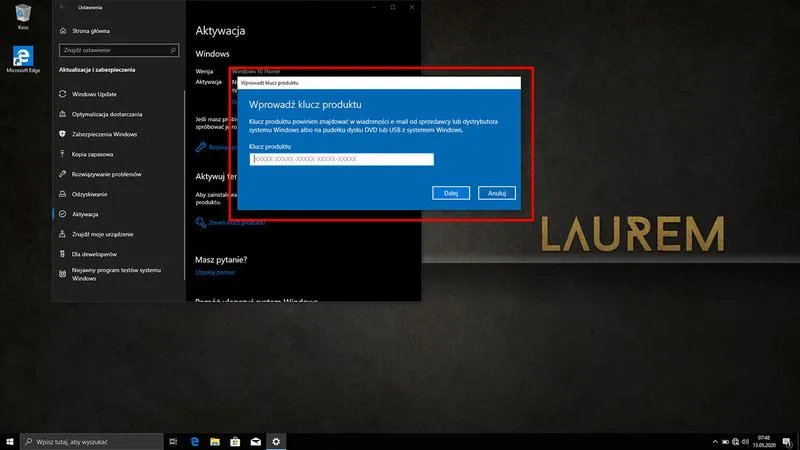Open Windows Update section
The image size is (800, 450).
[94, 94]
